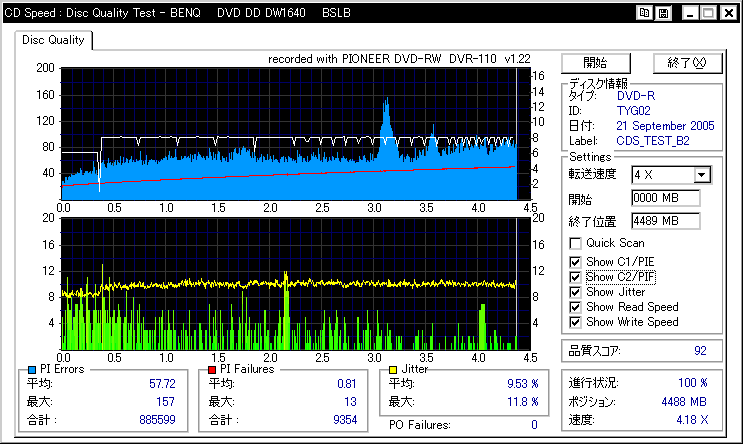
Task: Click the 終了位置 4489 MB input field
Action: pos(665,221)
